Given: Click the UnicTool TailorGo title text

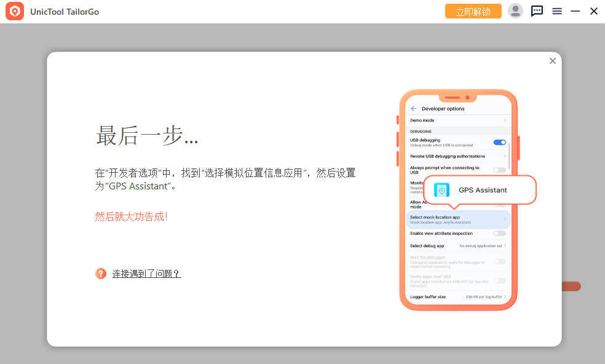Looking at the screenshot, I should pyautogui.click(x=65, y=12).
